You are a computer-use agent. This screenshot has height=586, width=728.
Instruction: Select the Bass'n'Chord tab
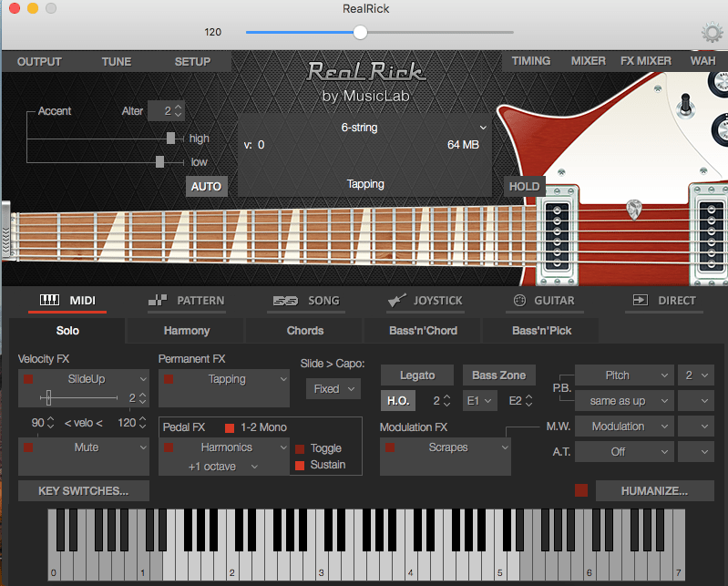tap(423, 331)
